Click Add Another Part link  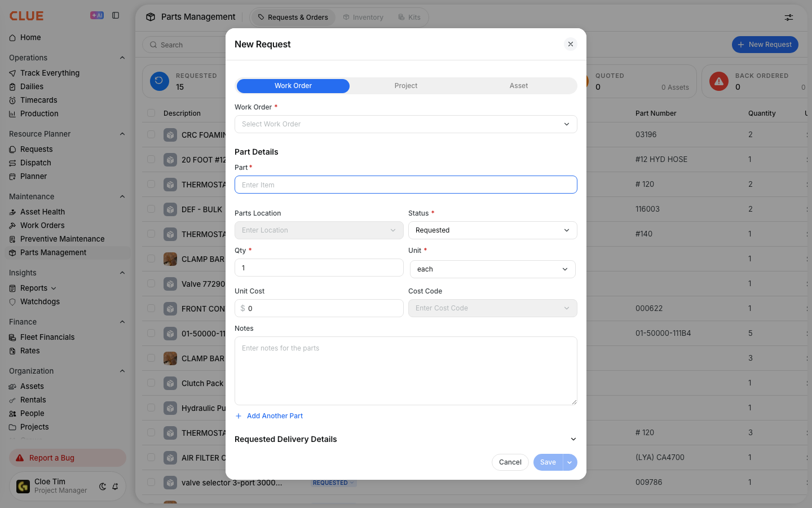point(269,416)
